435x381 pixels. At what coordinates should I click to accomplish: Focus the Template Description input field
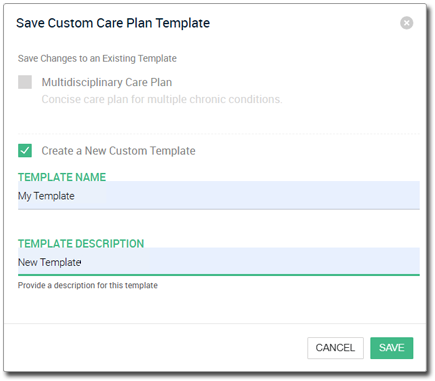pos(219,262)
